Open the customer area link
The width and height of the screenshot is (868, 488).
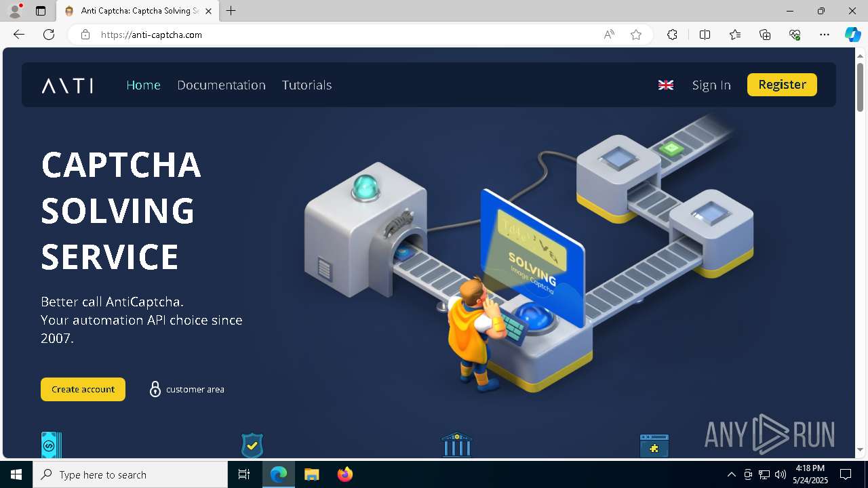tap(195, 389)
